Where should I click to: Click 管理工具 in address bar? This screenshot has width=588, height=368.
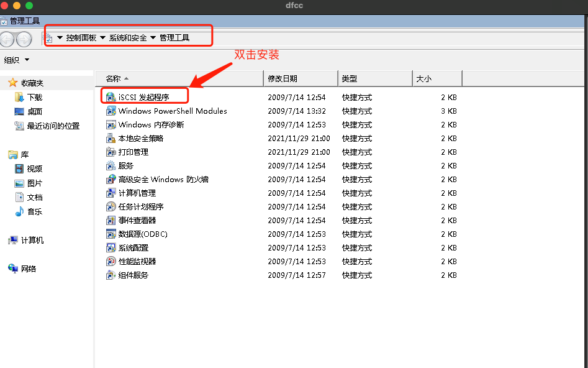tap(174, 37)
